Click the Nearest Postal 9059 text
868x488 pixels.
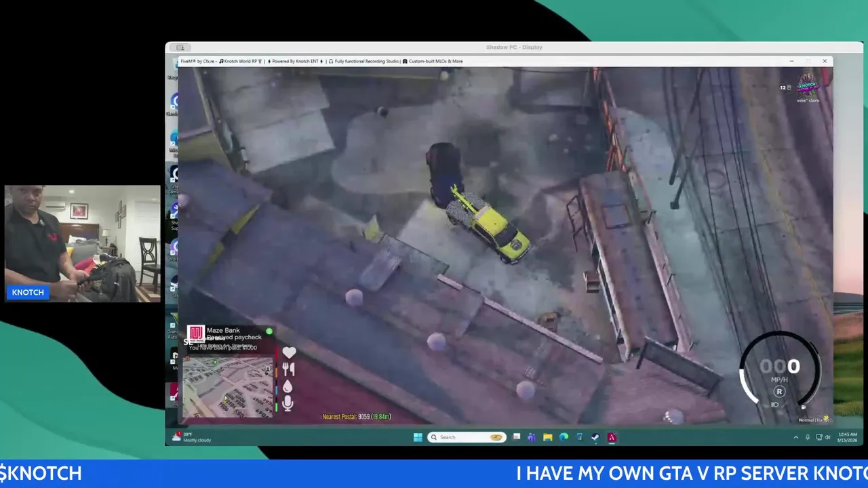pos(357,417)
